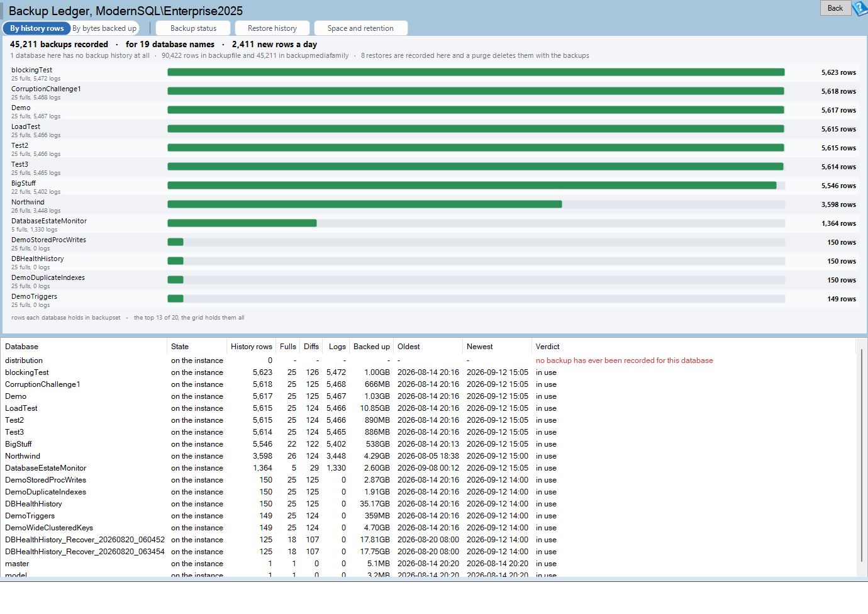Select DatabaseEstateMonitor in the grid
Viewport: 868px width, 614px height.
click(428, 468)
